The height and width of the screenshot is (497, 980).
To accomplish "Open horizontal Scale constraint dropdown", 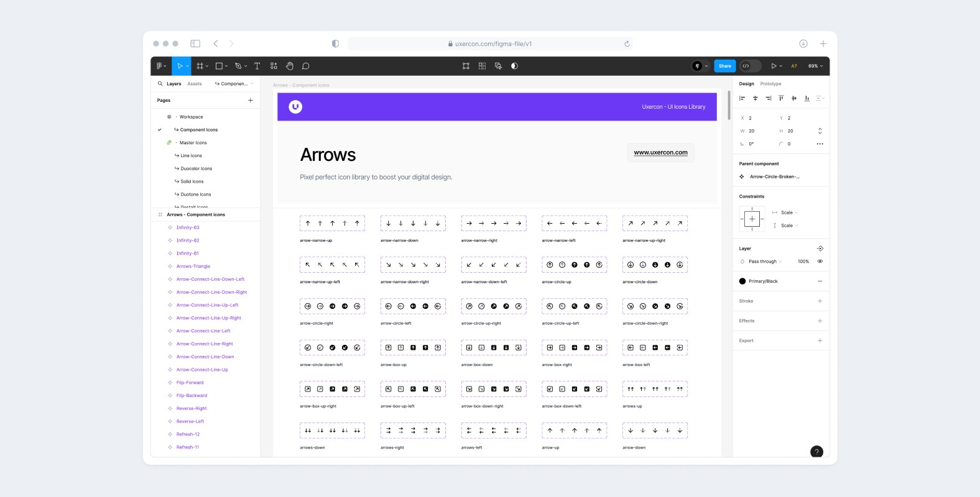I will pos(789,212).
